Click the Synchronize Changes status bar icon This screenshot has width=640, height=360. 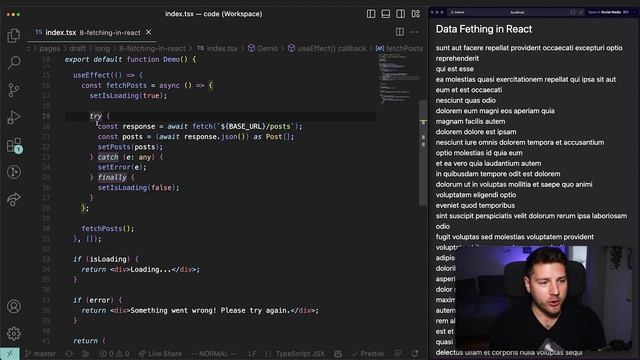pos(69,353)
